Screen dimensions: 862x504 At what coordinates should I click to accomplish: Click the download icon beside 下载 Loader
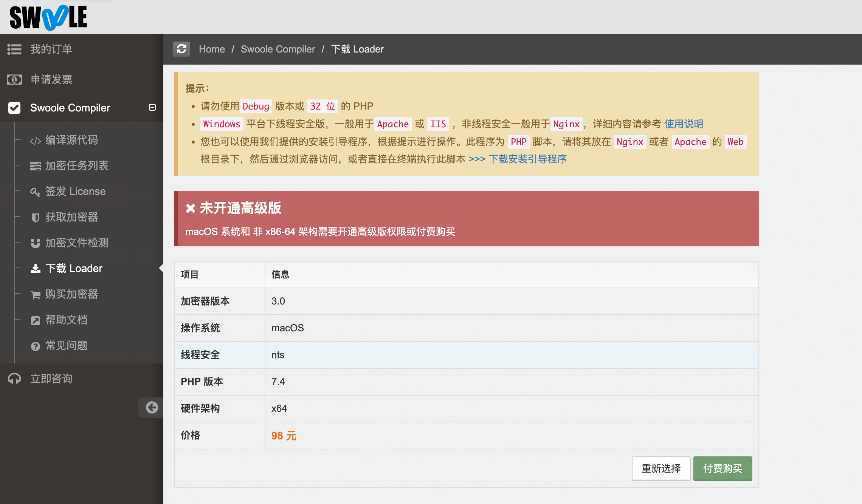coord(35,269)
